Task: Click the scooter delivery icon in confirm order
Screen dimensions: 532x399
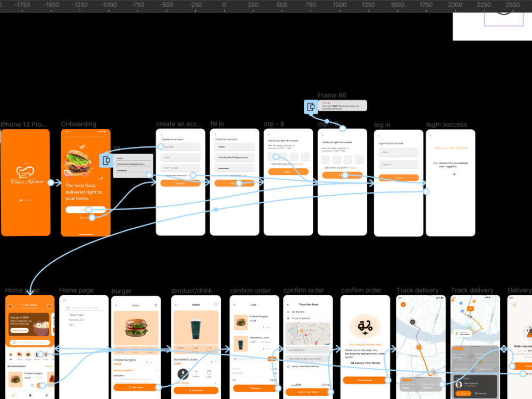Action: click(365, 327)
